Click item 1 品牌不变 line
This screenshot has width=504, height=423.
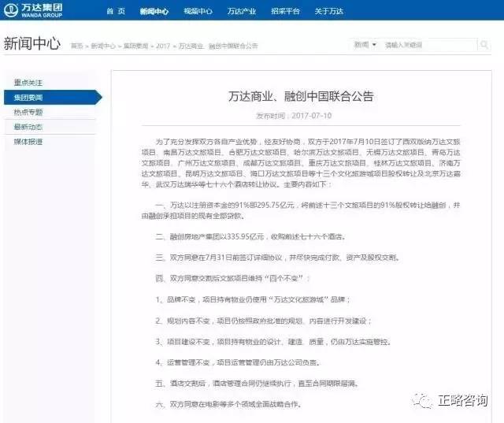[253, 299]
